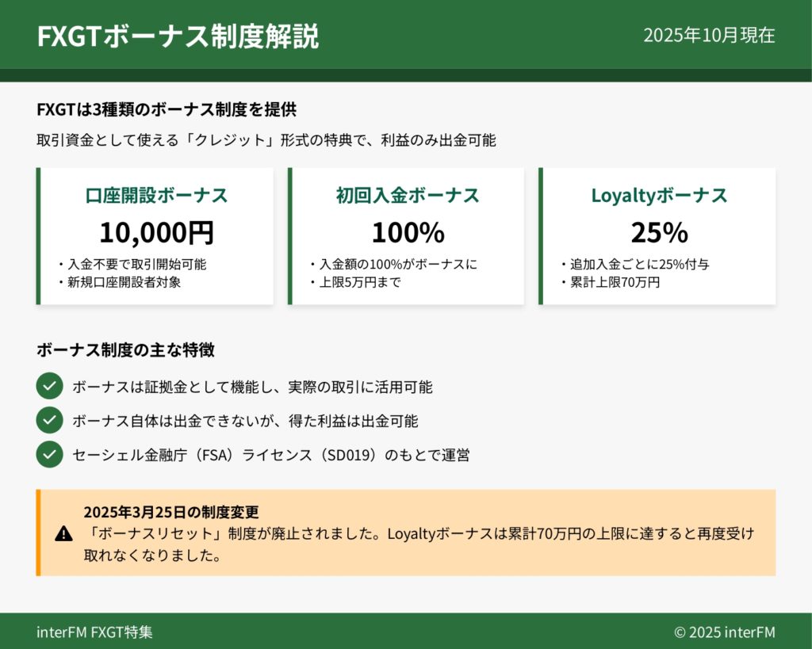Viewport: 812px width, 649px height.
Task: Click the 25% bonus figure
Action: [x=659, y=233]
